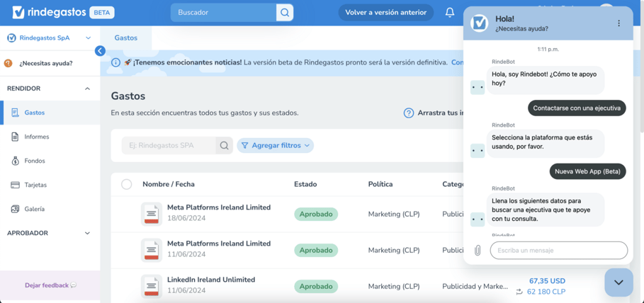Click the 67,35 USD amount
The height and width of the screenshot is (303, 644).
coord(547,281)
